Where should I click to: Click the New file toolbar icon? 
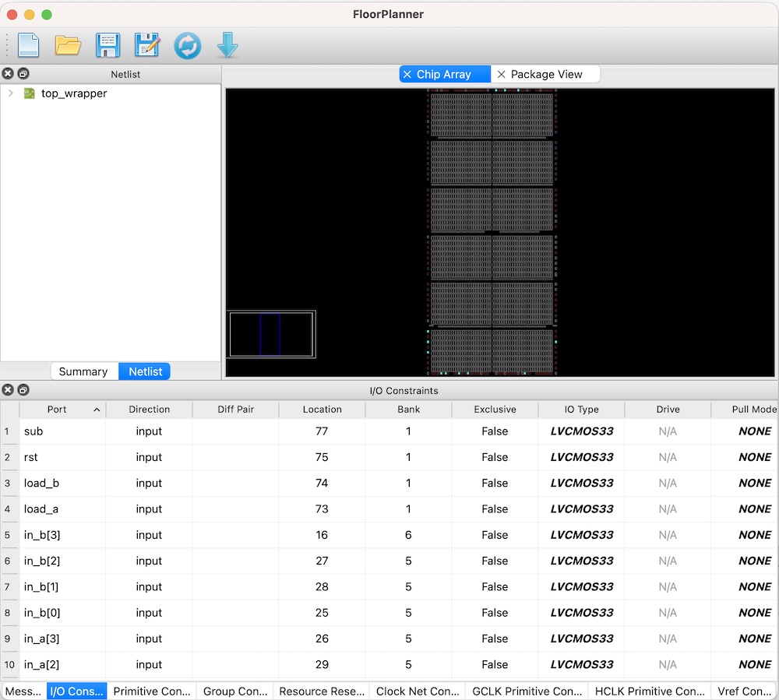pyautogui.click(x=28, y=45)
